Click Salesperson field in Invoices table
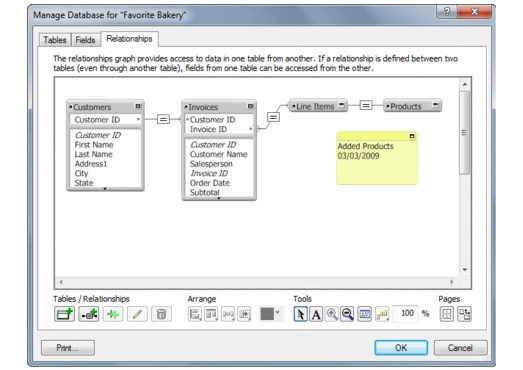The height and width of the screenshot is (370, 523). pyautogui.click(x=211, y=164)
